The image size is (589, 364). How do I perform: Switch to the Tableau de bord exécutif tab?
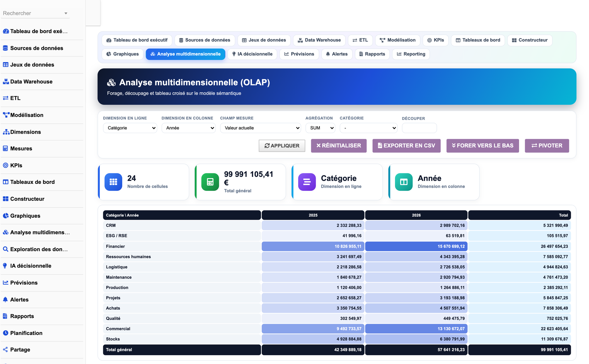point(137,40)
